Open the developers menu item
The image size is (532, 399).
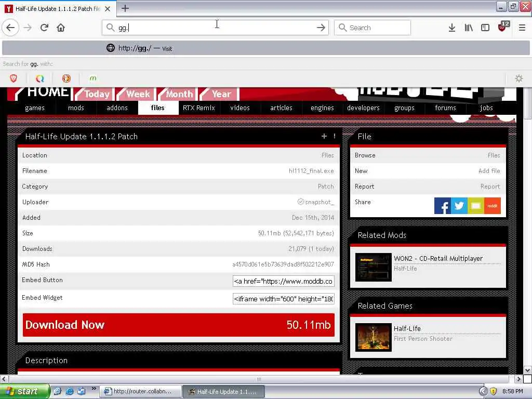tap(363, 108)
